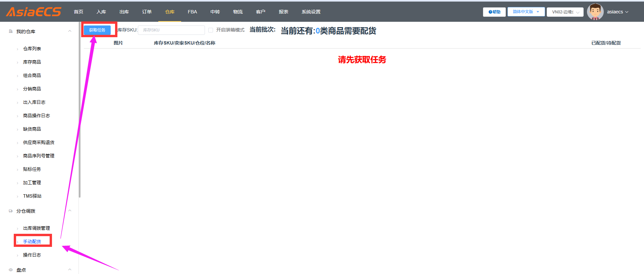Open the 系统设置 menu
This screenshot has height=274, width=644.
pyautogui.click(x=311, y=12)
